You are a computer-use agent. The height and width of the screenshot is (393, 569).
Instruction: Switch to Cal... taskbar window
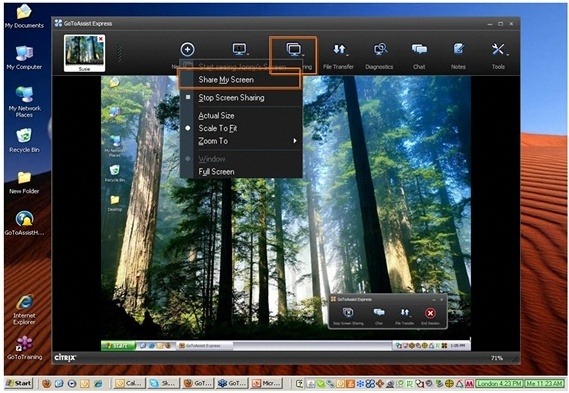click(130, 383)
